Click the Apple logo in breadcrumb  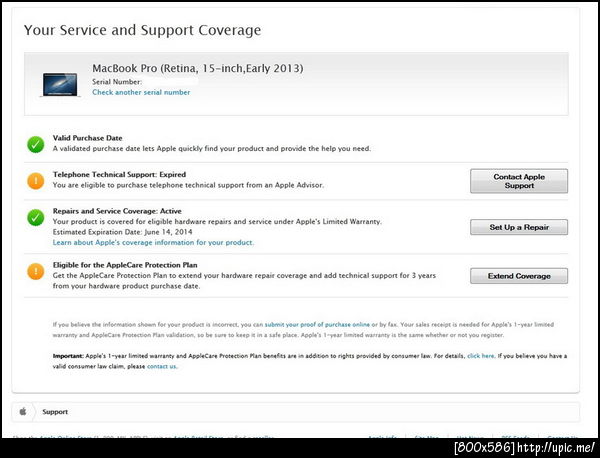coord(23,412)
